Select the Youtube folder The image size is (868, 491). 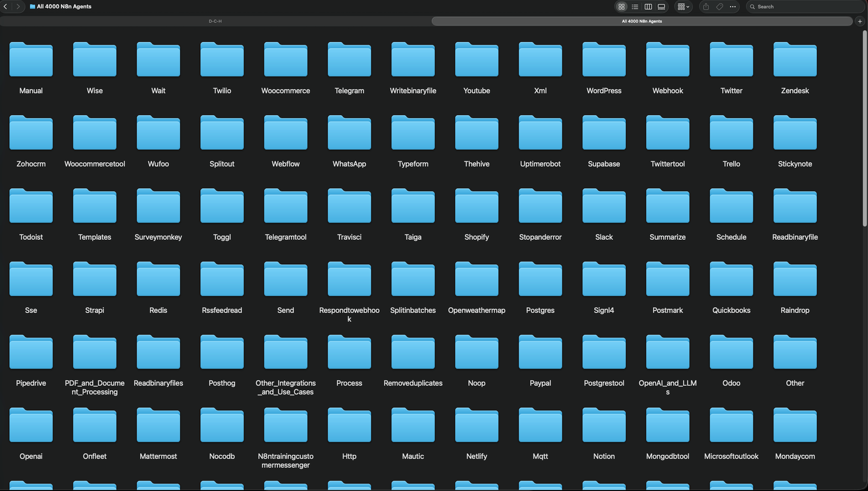click(477, 60)
